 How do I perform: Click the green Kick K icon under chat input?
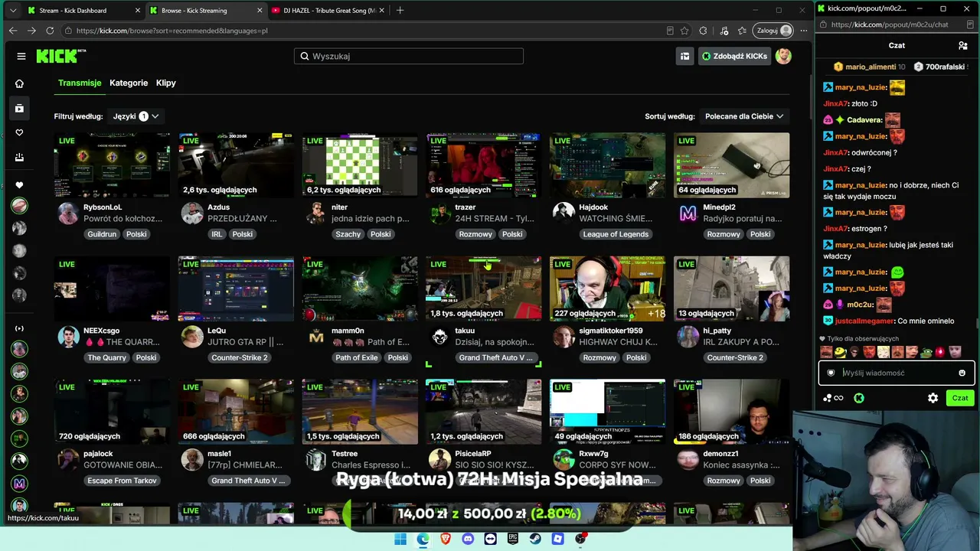coord(859,398)
